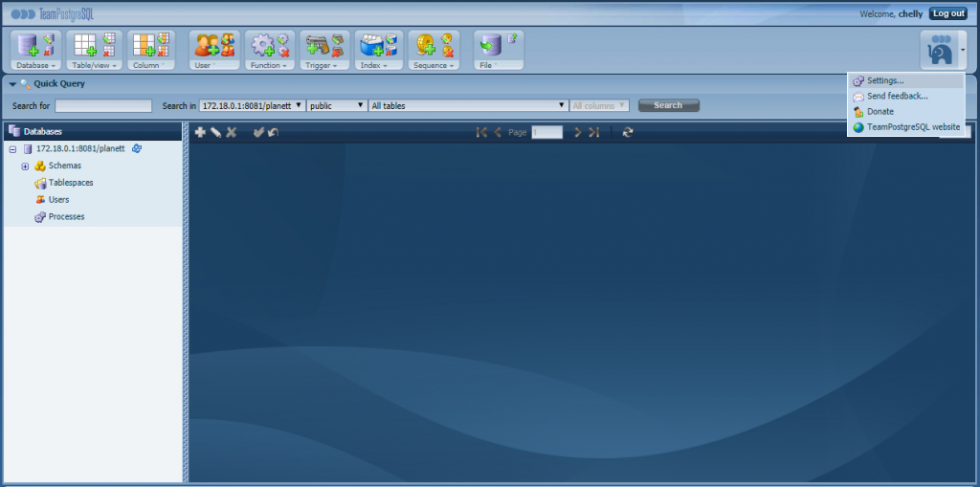
Task: Refresh the data grid
Action: pos(628,132)
